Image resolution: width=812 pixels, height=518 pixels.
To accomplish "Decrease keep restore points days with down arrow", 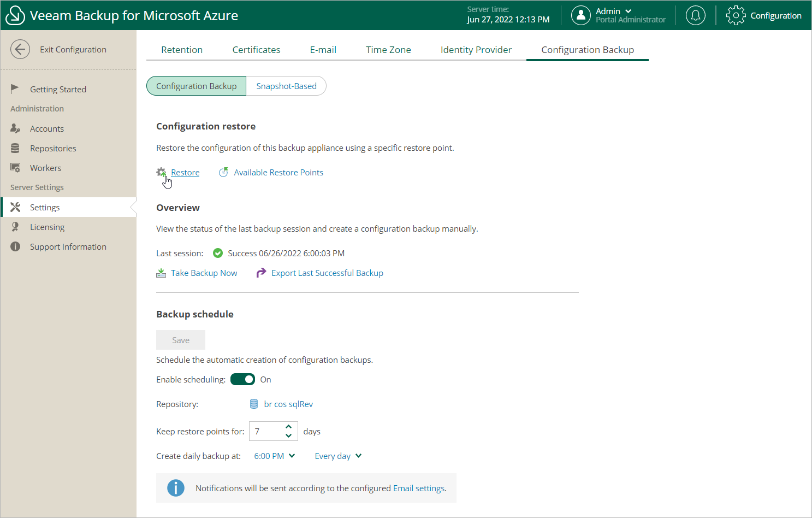I will click(288, 435).
